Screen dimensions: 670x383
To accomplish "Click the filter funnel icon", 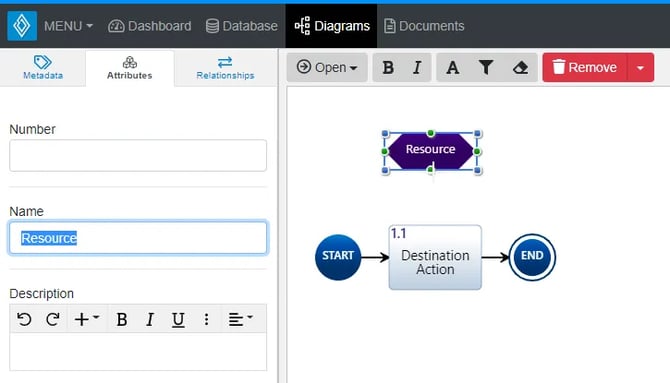I will (x=486, y=68).
